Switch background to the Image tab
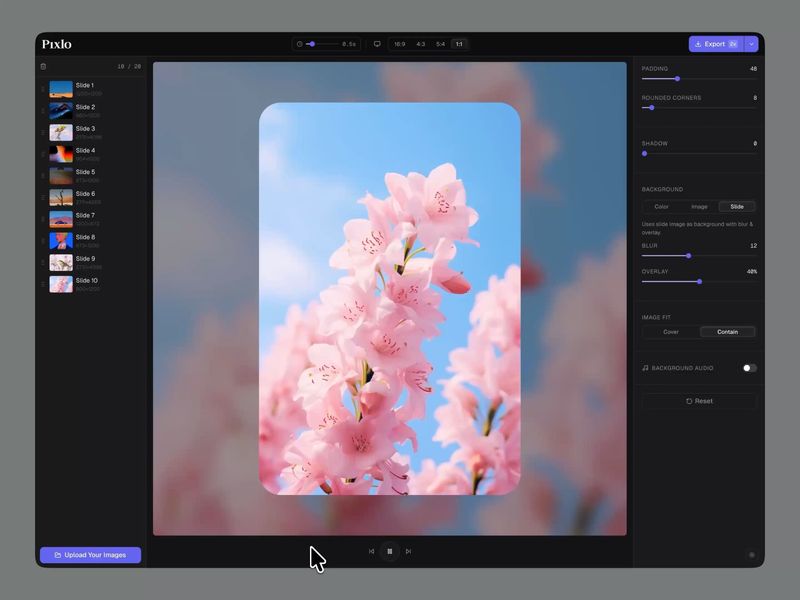 (x=699, y=207)
